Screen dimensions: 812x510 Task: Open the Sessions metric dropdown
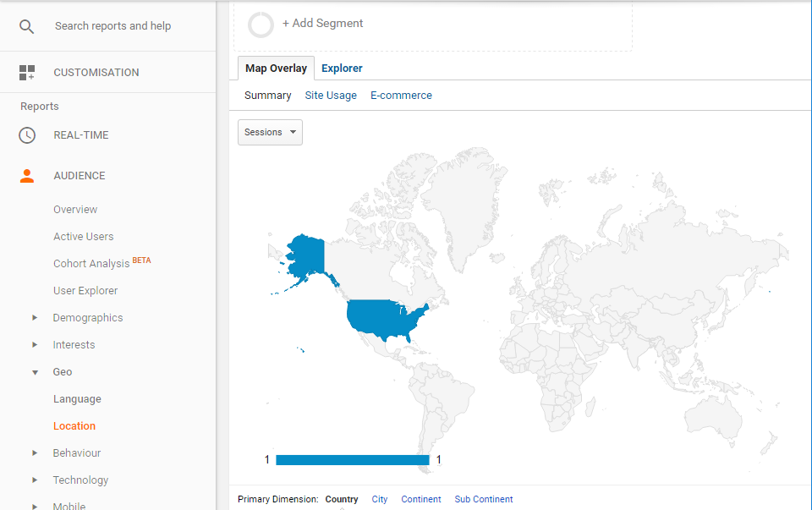pyautogui.click(x=270, y=132)
